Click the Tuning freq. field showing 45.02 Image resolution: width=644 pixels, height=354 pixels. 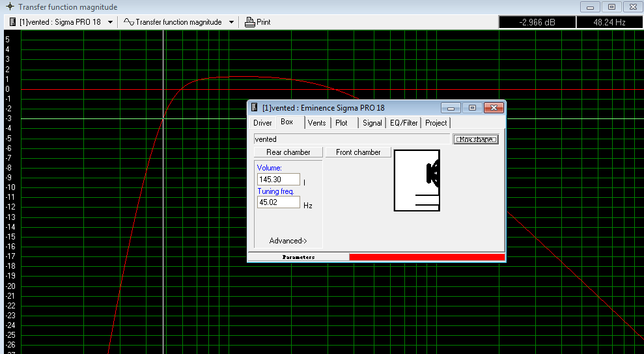pyautogui.click(x=279, y=202)
